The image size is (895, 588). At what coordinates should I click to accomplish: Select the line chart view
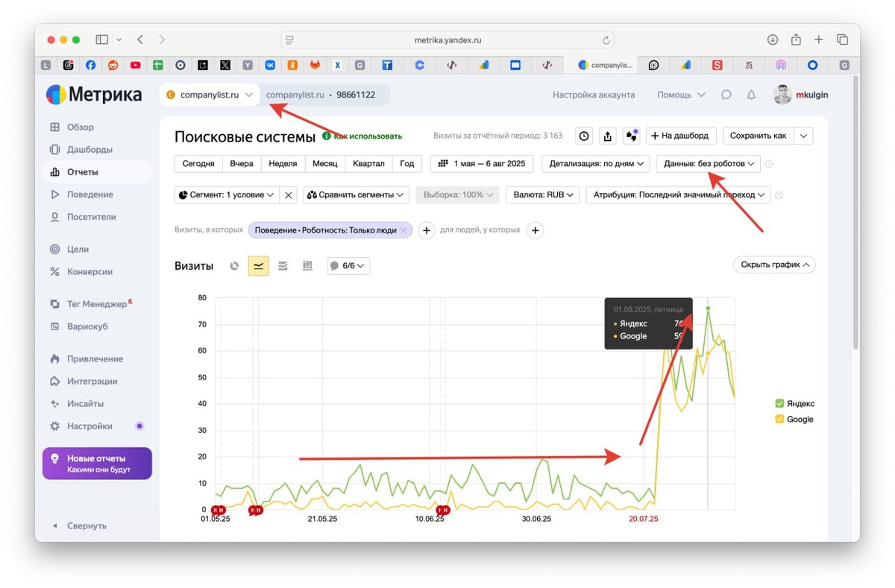tap(259, 265)
